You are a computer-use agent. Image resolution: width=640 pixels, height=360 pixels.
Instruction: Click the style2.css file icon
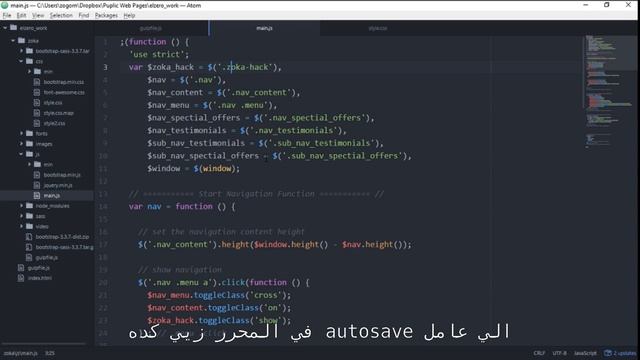37,123
